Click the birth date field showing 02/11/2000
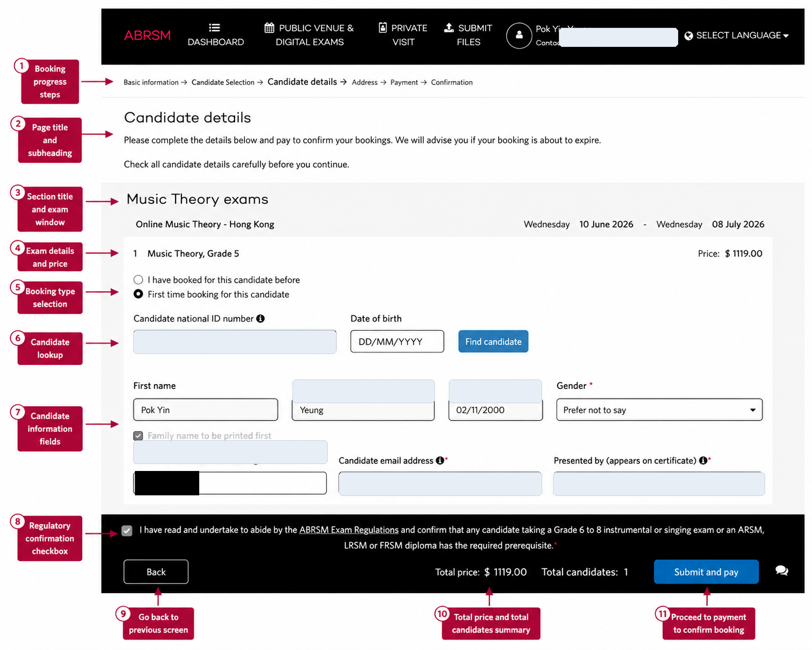The image size is (812, 650). coord(496,410)
